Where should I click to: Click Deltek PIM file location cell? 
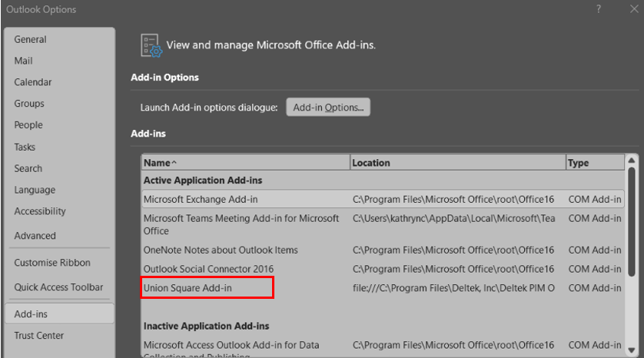tap(453, 288)
